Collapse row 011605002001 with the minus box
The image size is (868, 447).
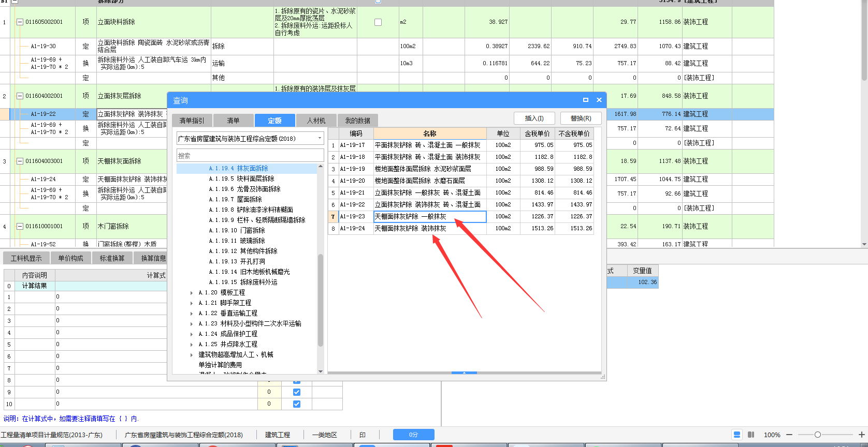click(20, 22)
